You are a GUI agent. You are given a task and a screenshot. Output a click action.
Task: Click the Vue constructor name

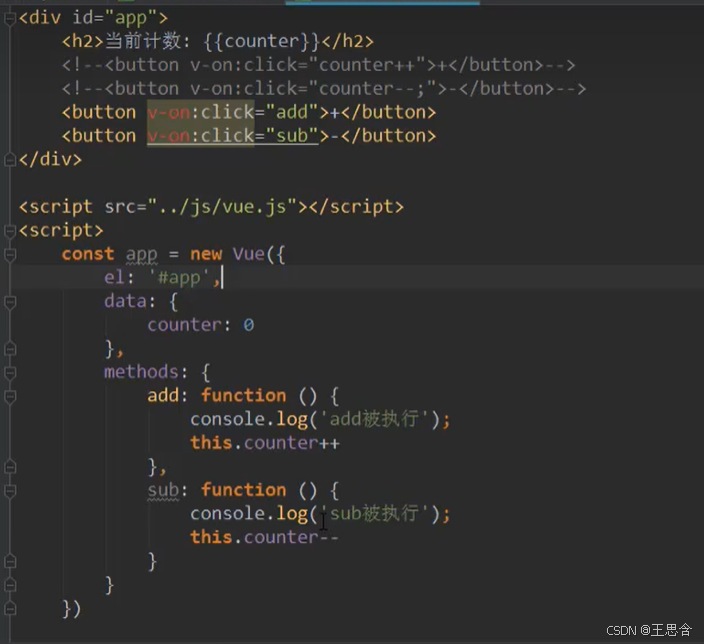click(249, 254)
